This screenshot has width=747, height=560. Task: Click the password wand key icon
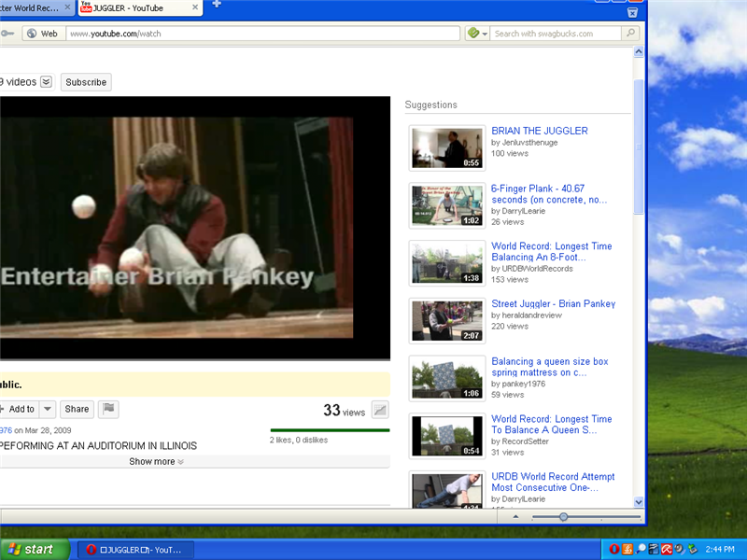[7, 34]
